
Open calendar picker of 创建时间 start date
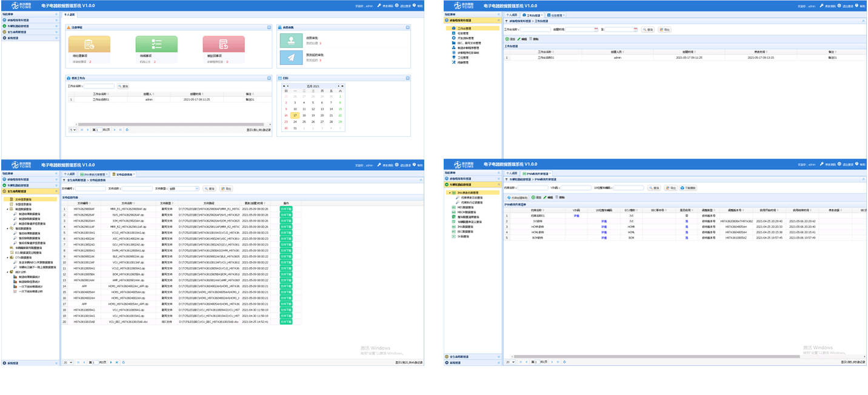[596, 29]
